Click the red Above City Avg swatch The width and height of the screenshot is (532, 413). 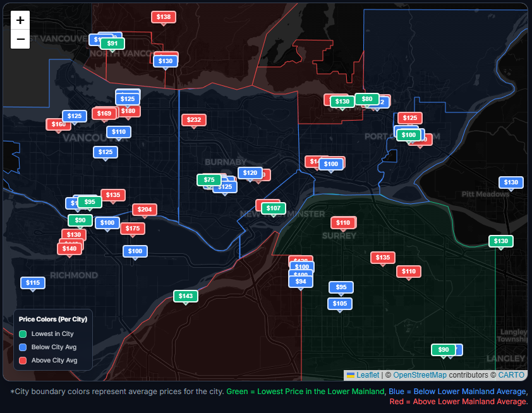coord(23,361)
